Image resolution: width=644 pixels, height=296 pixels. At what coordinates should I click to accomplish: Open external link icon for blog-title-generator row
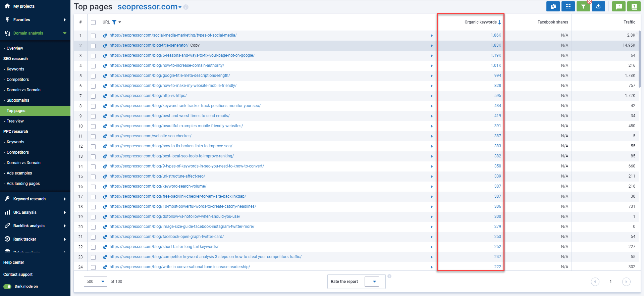pos(105,46)
